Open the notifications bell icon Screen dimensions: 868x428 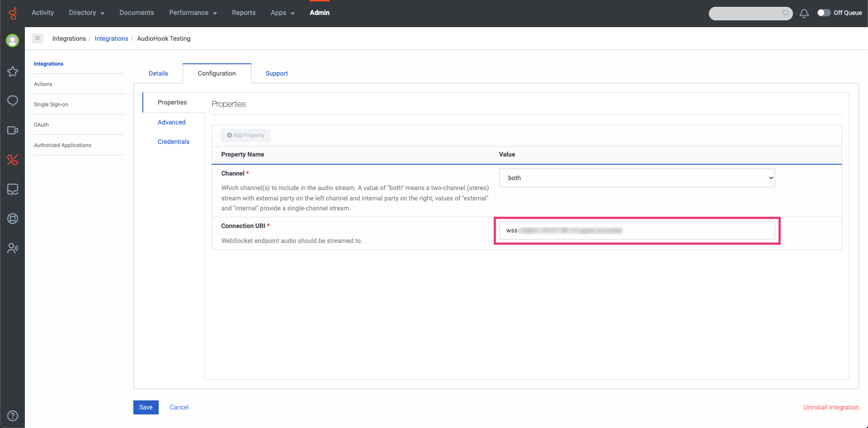tap(804, 13)
